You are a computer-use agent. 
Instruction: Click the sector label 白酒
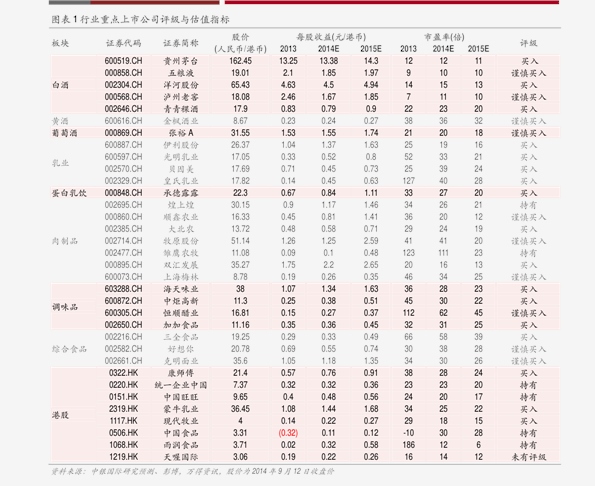click(60, 85)
